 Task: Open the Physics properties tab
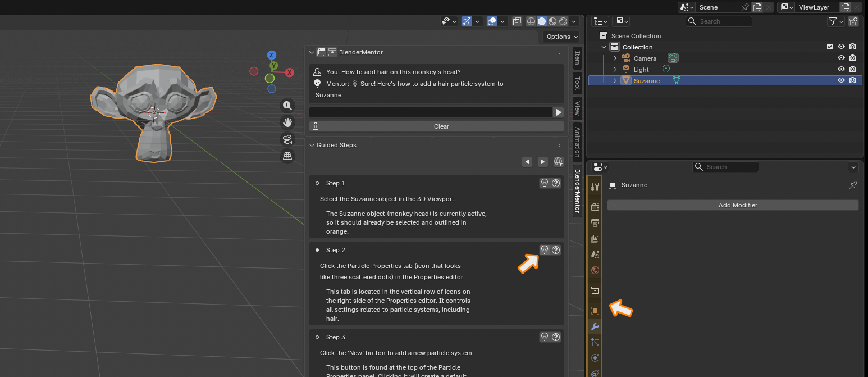pos(595,357)
